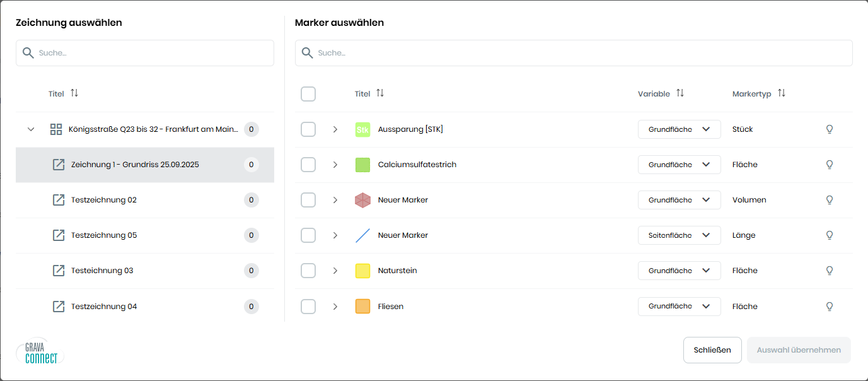Screen dimensions: 868x381
Task: Choose Zeichnung 1 - Grundriss 25.09.2025
Action: tap(136, 165)
